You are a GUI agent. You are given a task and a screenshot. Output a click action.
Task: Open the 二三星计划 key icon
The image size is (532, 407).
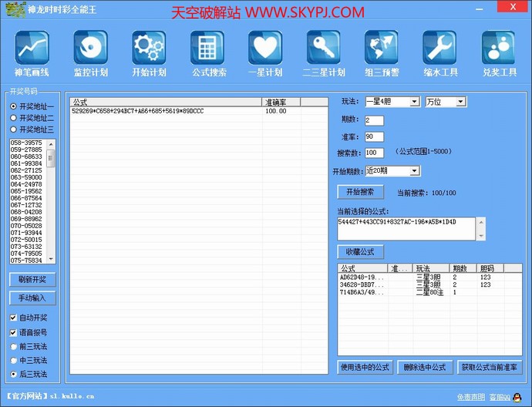pyautogui.click(x=323, y=49)
